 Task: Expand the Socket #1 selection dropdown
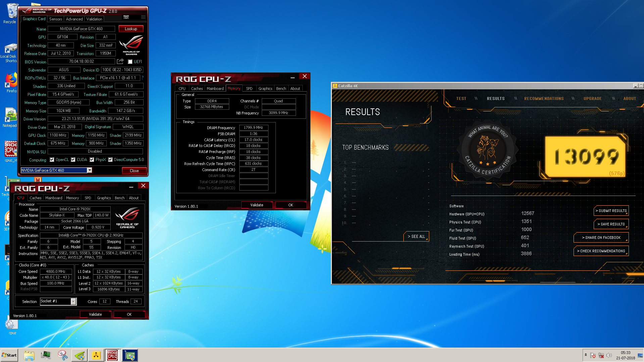click(73, 301)
